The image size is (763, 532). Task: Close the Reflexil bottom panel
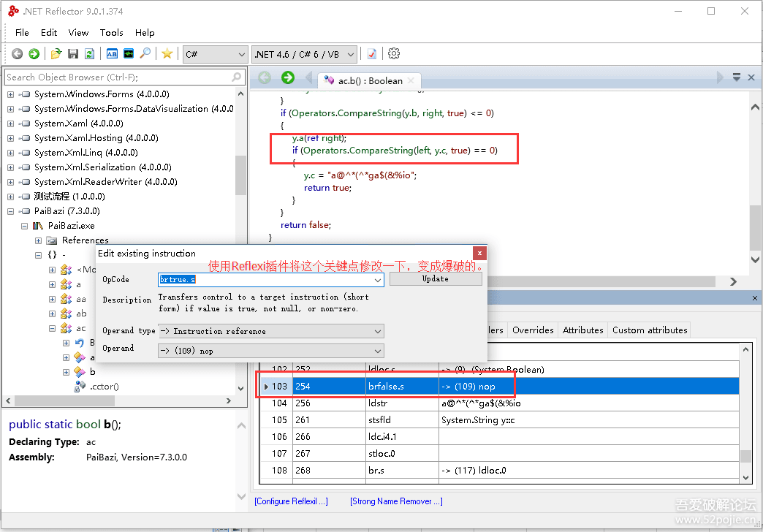(755, 298)
